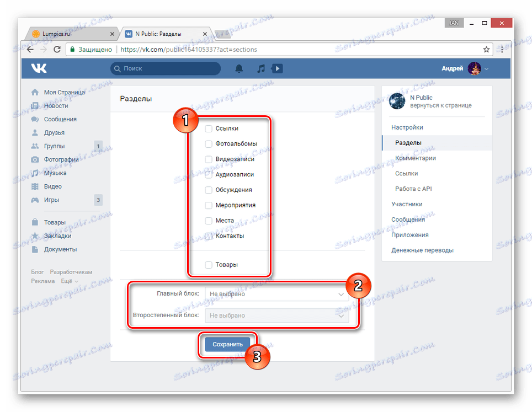
Task: Bookmark page with star icon
Action: coord(486,50)
